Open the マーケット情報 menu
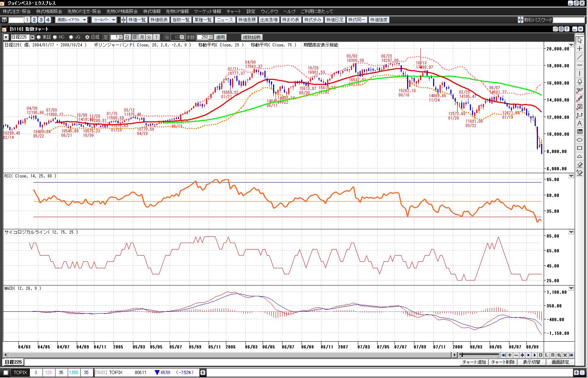The height and width of the screenshot is (378, 588). [207, 12]
